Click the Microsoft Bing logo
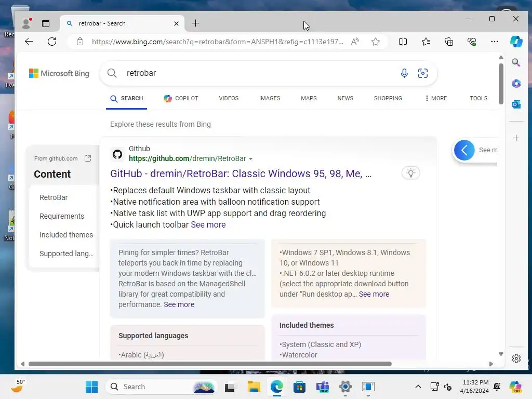Image resolution: width=532 pixels, height=399 pixels. pos(59,73)
